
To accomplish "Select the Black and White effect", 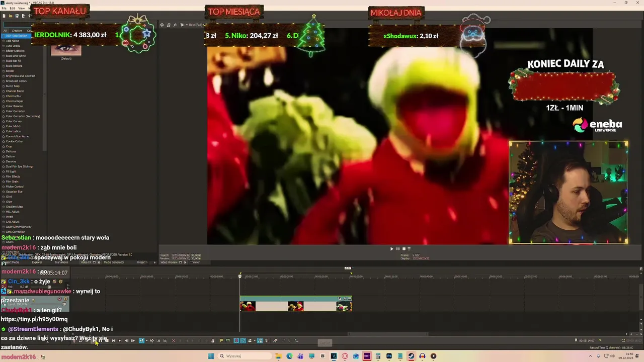I will click(15, 56).
